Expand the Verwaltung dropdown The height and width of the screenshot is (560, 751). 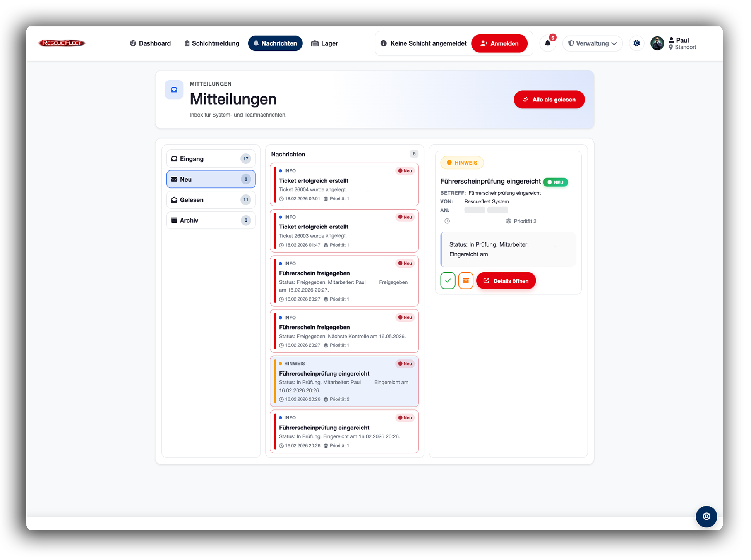pyautogui.click(x=592, y=43)
